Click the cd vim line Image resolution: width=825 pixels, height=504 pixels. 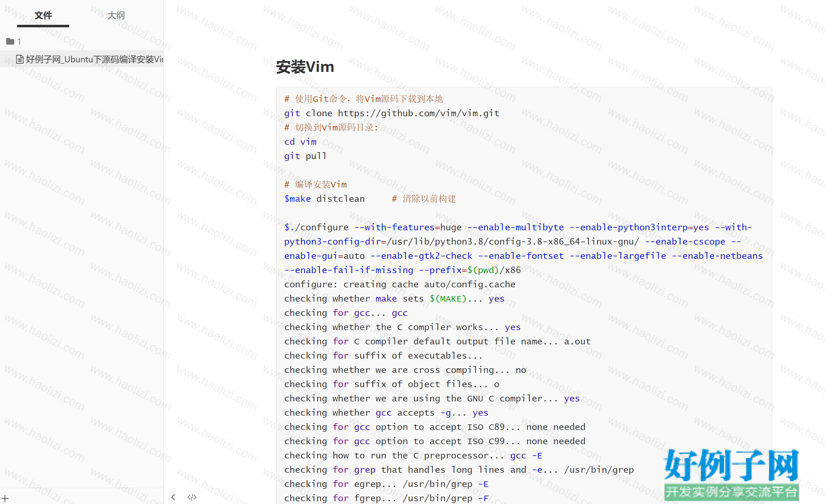pyautogui.click(x=300, y=142)
